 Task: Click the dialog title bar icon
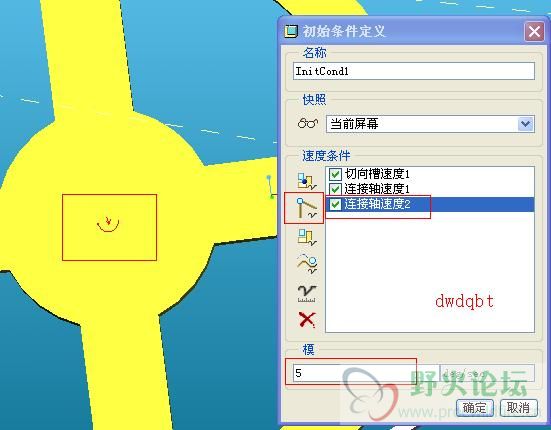coord(291,32)
